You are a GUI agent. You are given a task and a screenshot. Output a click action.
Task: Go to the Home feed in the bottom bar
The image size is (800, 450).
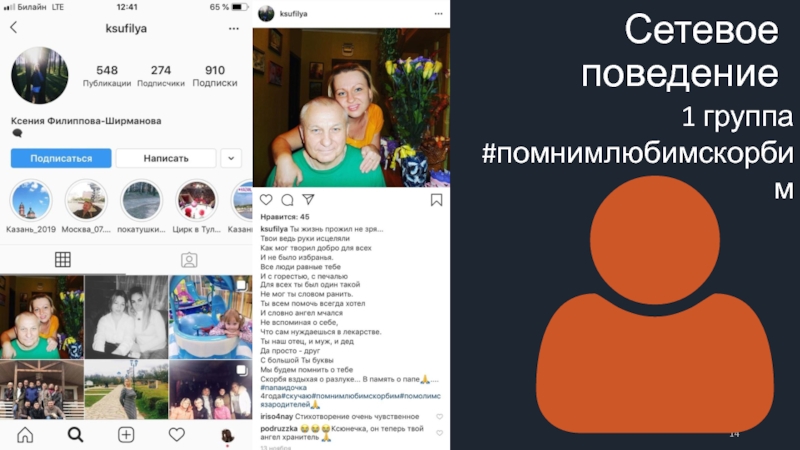(25, 435)
